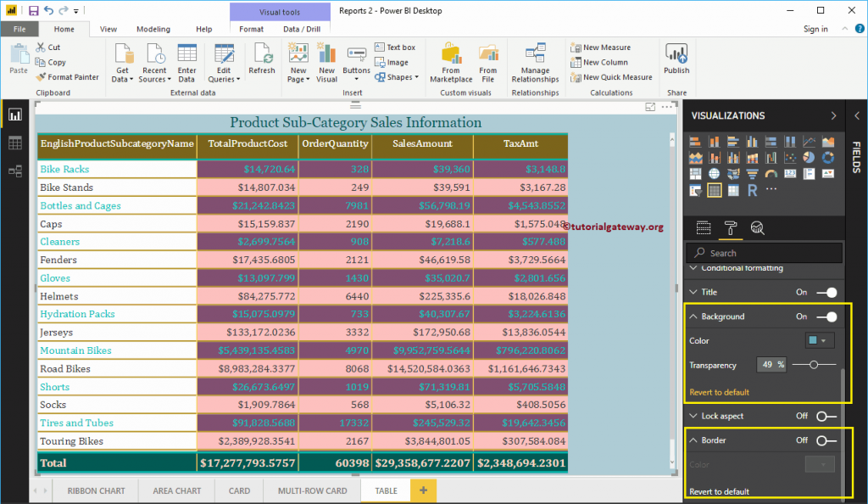Enable the Border toggle
Screen dimensions: 868x504
click(826, 440)
